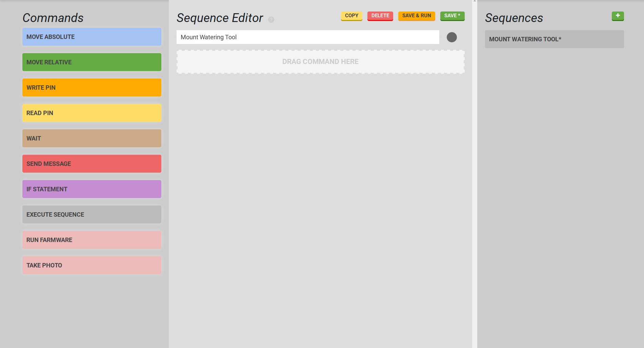The height and width of the screenshot is (348, 644).
Task: Click the MOVE ABSOLUTE command
Action: coord(92,37)
